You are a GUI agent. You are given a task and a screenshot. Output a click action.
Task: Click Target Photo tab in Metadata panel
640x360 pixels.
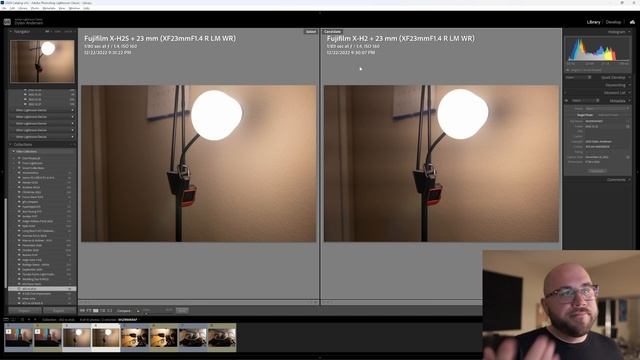point(584,115)
